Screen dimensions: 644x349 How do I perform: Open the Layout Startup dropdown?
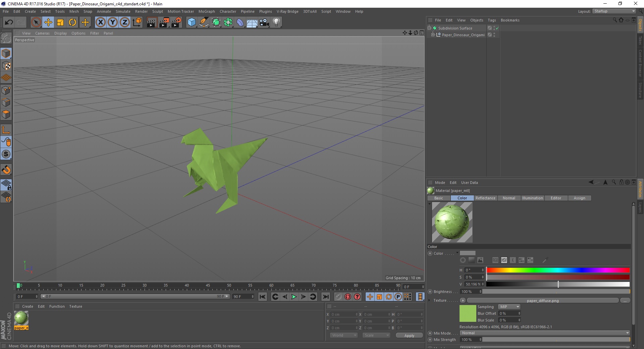pos(614,11)
